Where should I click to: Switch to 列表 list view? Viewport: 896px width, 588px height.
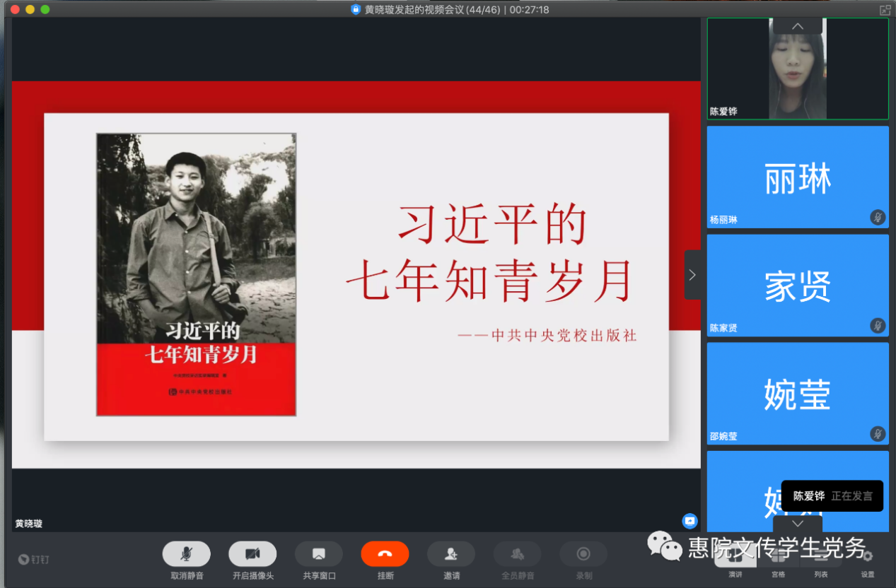[820, 558]
